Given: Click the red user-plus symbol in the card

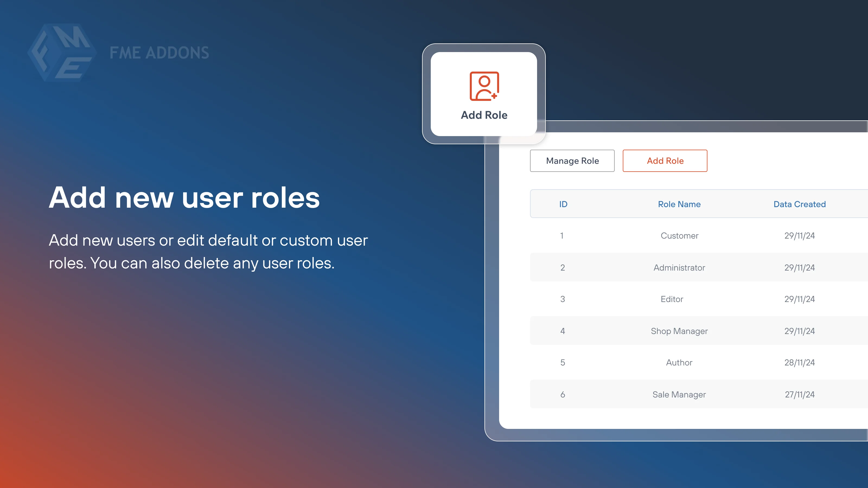Looking at the screenshot, I should (x=484, y=87).
